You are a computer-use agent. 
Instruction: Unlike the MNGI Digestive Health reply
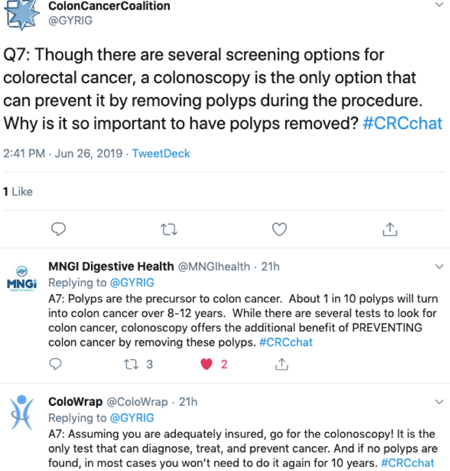206,364
